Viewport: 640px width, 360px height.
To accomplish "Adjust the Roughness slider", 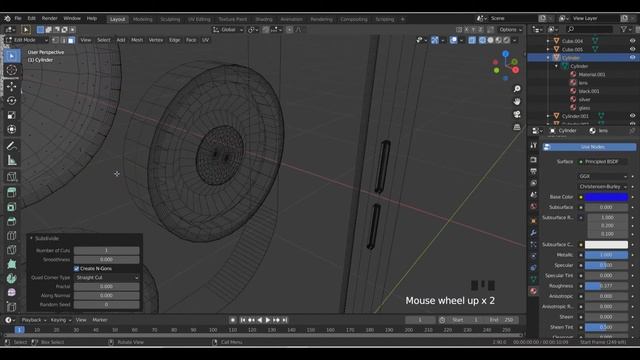I will click(x=606, y=286).
